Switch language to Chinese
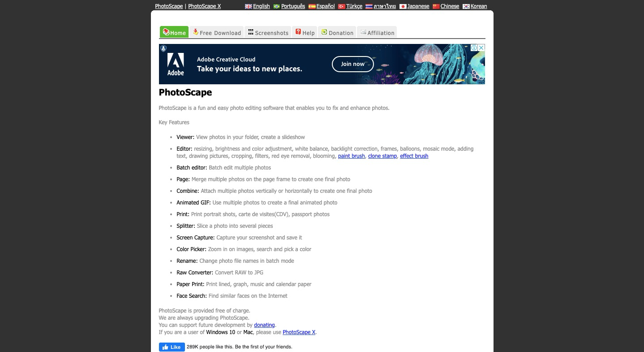 450,6
